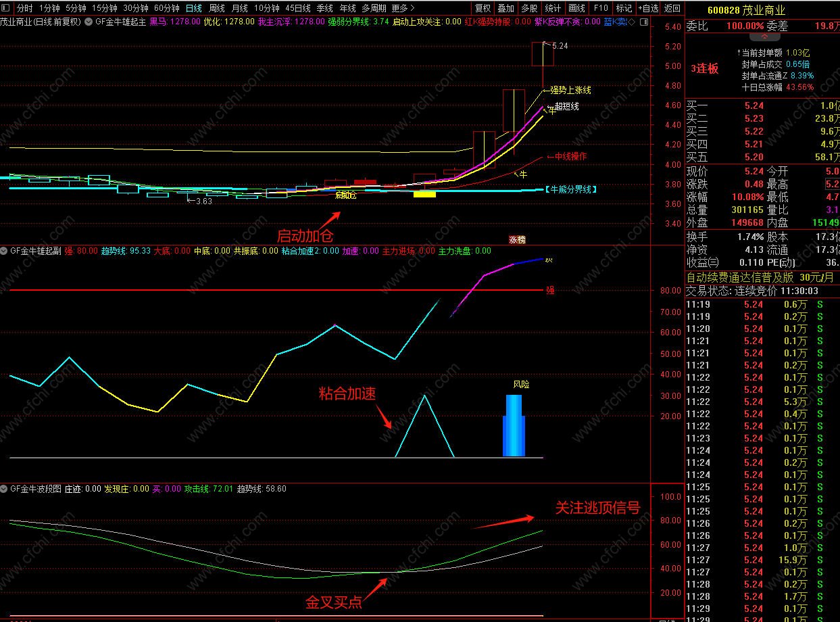840x622 pixels.
Task: Click the 复权 adjustment button
Action: (483, 8)
